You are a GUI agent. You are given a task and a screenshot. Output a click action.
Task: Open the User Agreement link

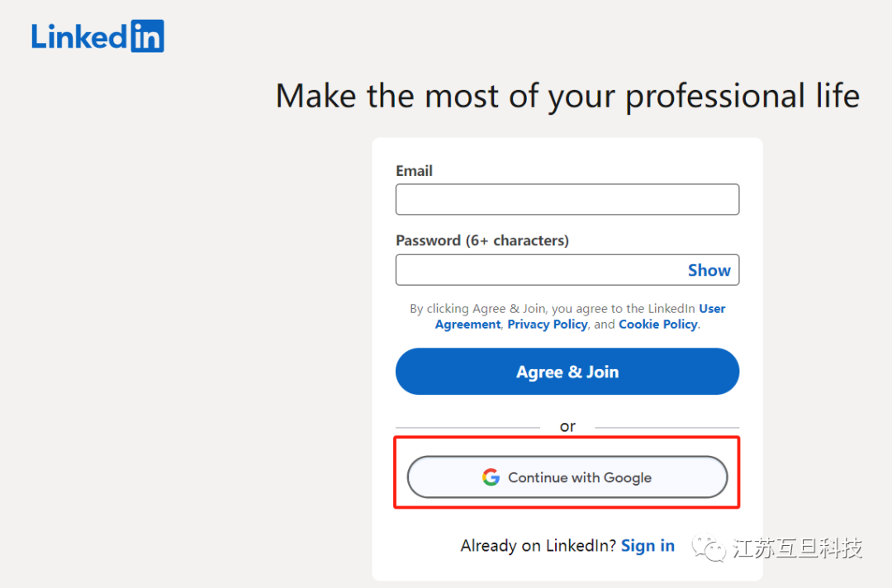pyautogui.click(x=712, y=309)
